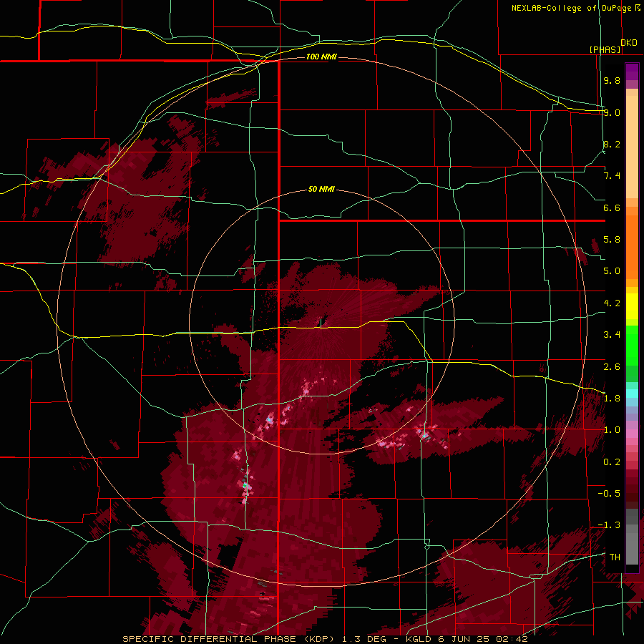Image resolution: width=644 pixels, height=644 pixels.
Task: Pick the bright green segment of color bar
Action: [x=632, y=346]
